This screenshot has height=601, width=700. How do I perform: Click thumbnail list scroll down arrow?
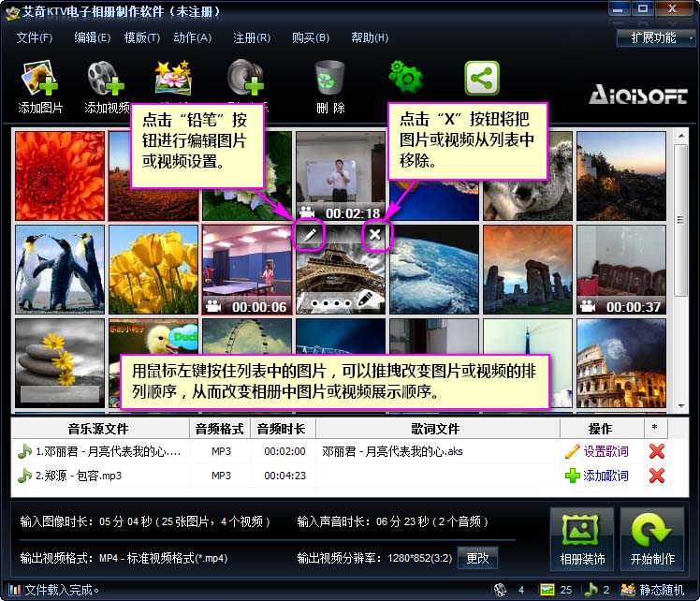(681, 406)
